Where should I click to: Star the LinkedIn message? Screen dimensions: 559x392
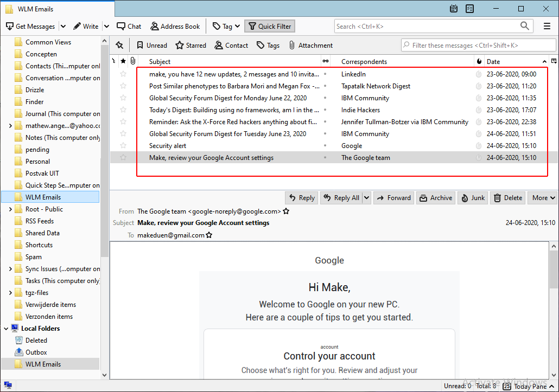(x=123, y=74)
